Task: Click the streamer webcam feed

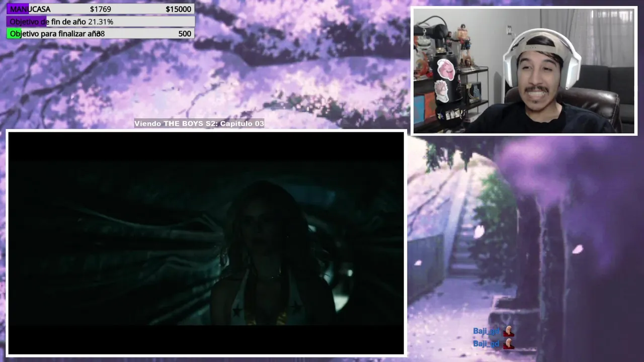Action: click(524, 71)
